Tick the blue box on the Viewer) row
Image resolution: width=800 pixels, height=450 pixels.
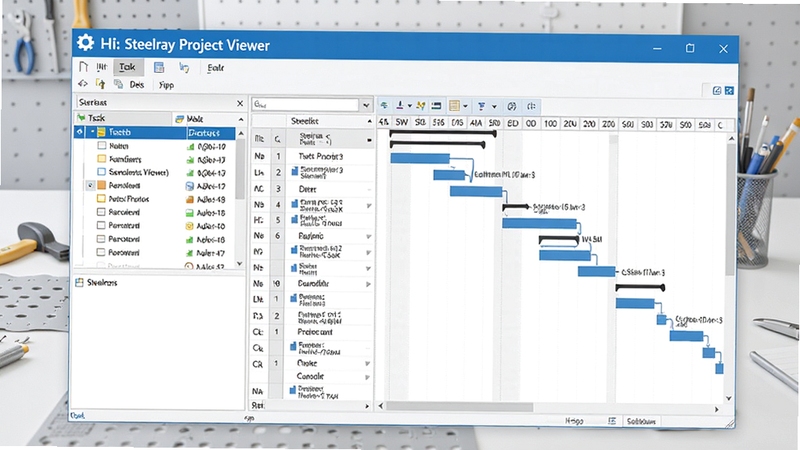click(x=101, y=172)
